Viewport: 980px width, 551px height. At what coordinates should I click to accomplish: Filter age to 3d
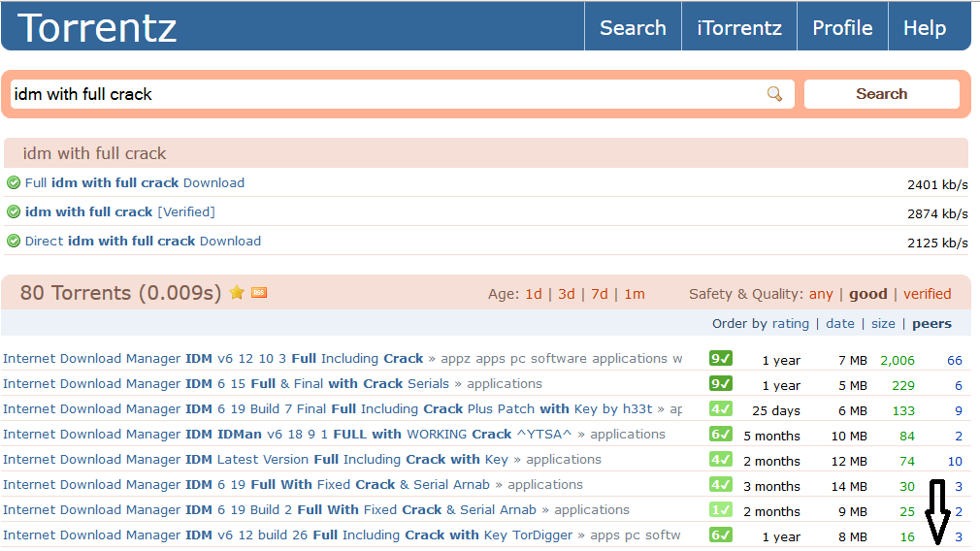(567, 294)
